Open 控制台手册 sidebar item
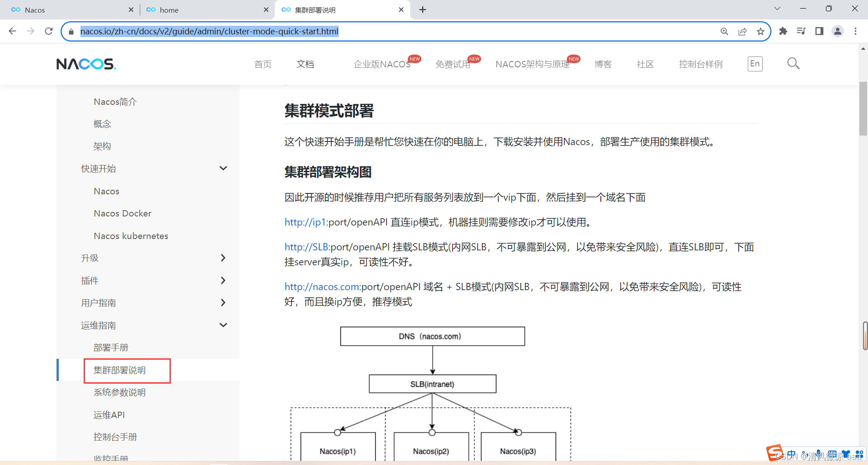The height and width of the screenshot is (465, 868). (115, 437)
